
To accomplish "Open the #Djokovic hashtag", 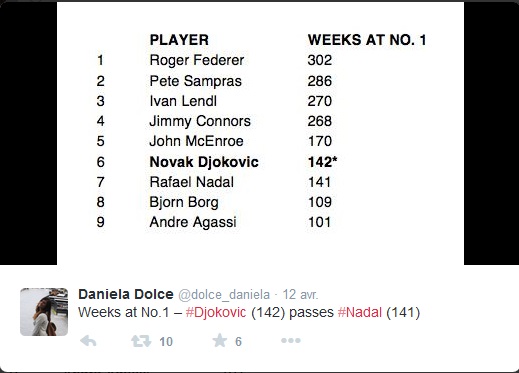I will tap(216, 313).
